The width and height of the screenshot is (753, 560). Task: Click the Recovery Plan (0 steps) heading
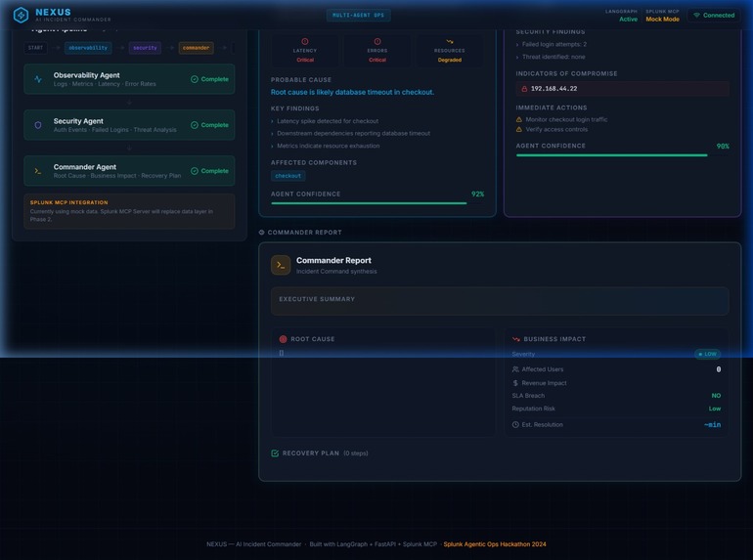coord(325,453)
